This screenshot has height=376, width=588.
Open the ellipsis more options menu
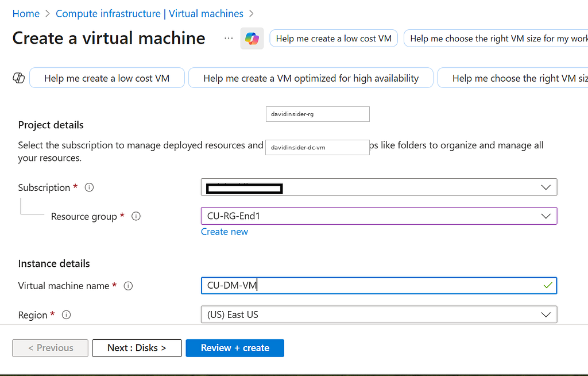point(229,39)
